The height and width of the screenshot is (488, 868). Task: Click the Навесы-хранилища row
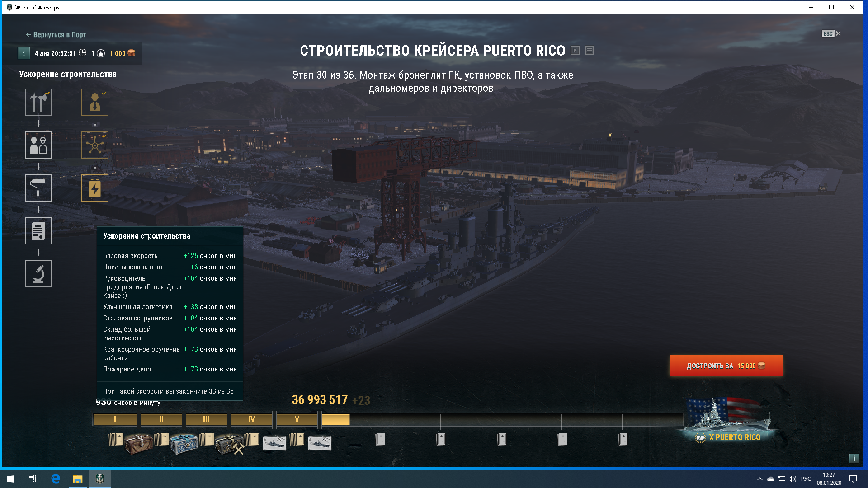point(170,267)
